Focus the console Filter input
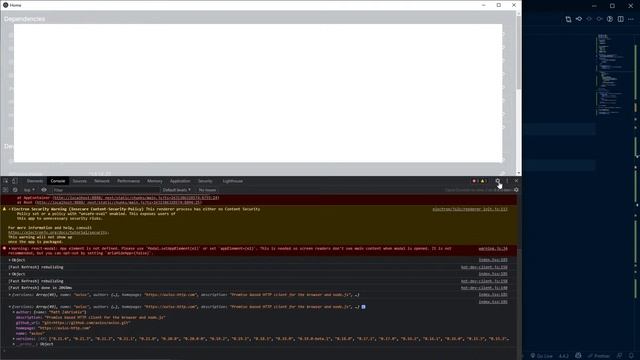640x360 pixels. point(106,190)
